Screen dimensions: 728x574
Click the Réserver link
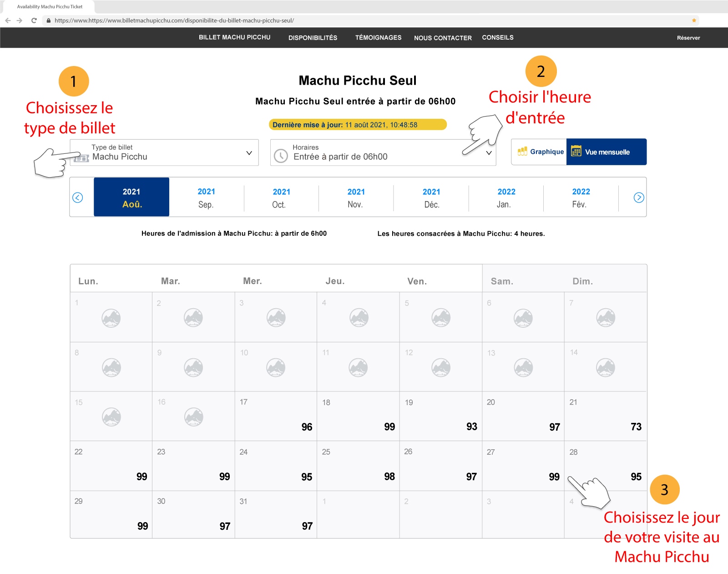pyautogui.click(x=688, y=38)
